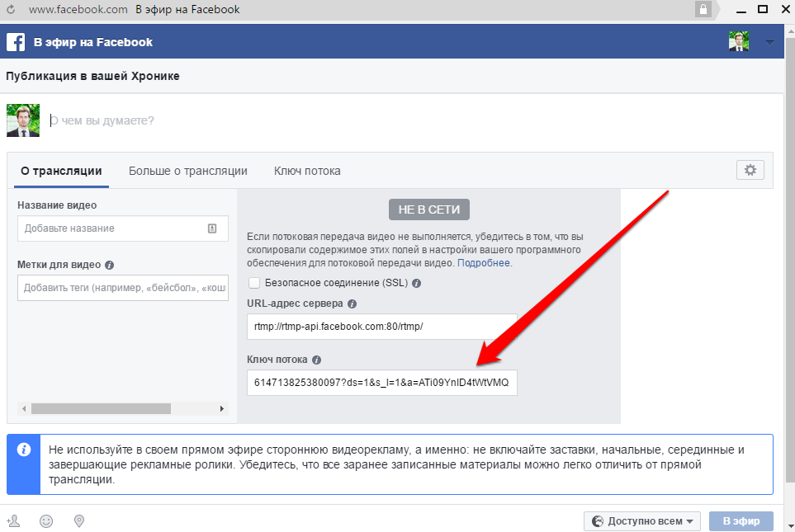Click the horizontal scrollbar thumb
This screenshot has width=795, height=532.
[x=101, y=409]
